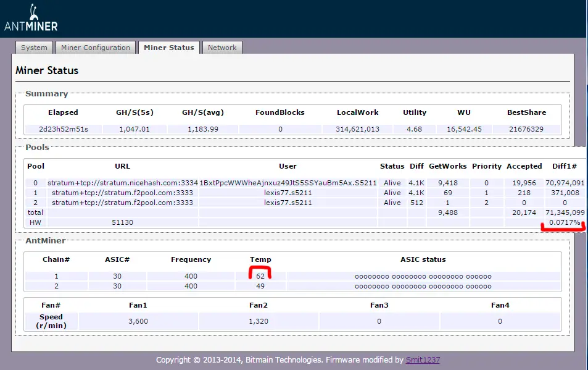Click the ASIC status string for chain 1

(x=423, y=277)
